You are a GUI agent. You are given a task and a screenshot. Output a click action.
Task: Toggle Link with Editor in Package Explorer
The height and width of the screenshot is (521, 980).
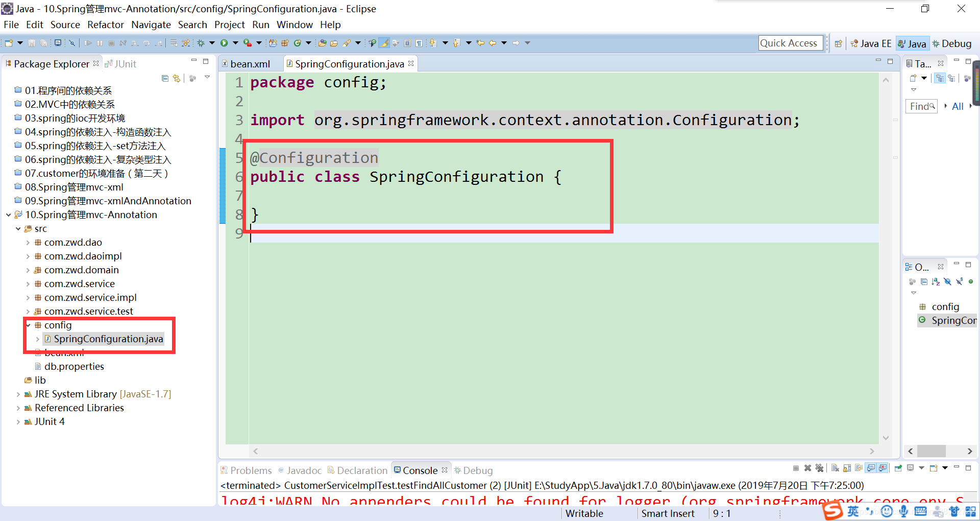[177, 78]
